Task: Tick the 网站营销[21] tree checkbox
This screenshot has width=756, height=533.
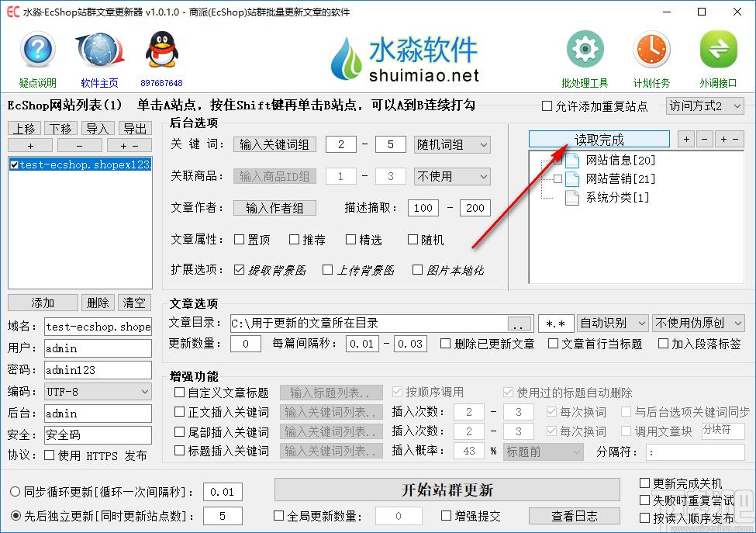Action: pyautogui.click(x=558, y=179)
